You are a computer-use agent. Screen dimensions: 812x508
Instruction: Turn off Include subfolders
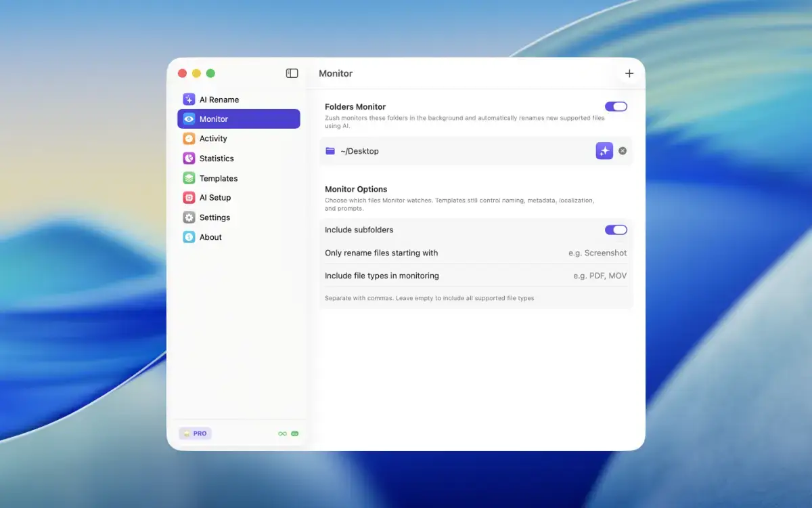(616, 230)
